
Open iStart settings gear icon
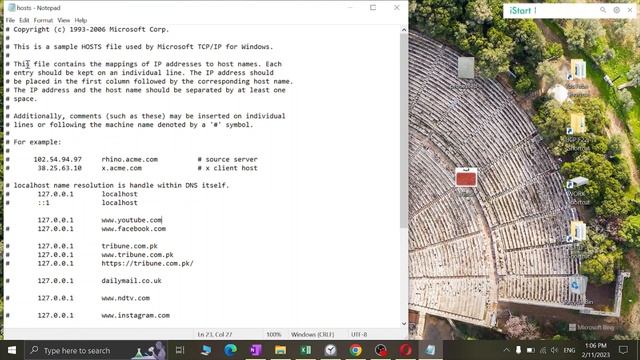[x=616, y=10]
